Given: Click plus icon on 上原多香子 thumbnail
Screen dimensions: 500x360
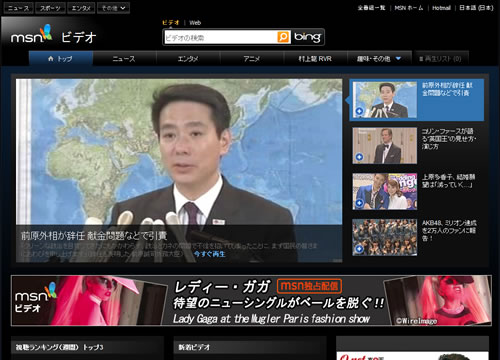Looking at the screenshot, I should 359,203.
